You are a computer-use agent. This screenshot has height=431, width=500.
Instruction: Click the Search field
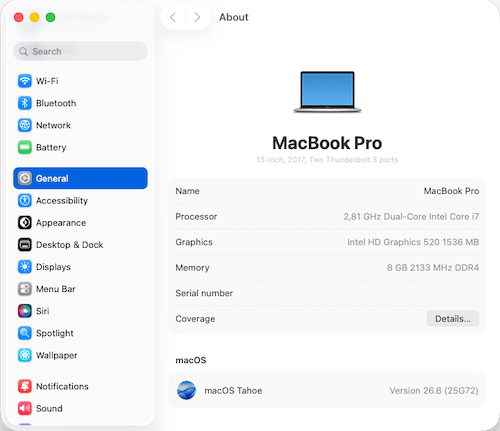[80, 51]
